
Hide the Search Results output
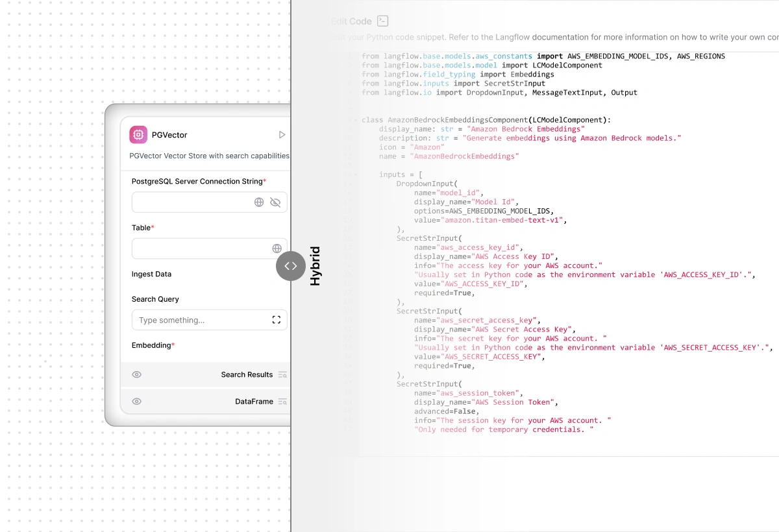point(137,374)
